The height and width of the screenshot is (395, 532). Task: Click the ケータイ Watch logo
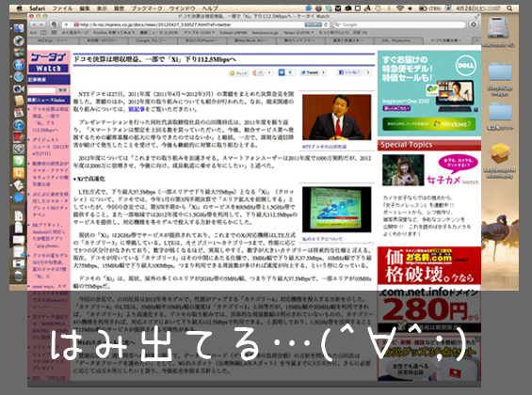pos(49,62)
